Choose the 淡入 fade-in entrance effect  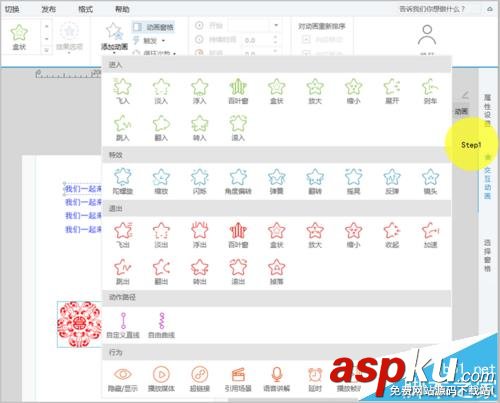pos(161,91)
